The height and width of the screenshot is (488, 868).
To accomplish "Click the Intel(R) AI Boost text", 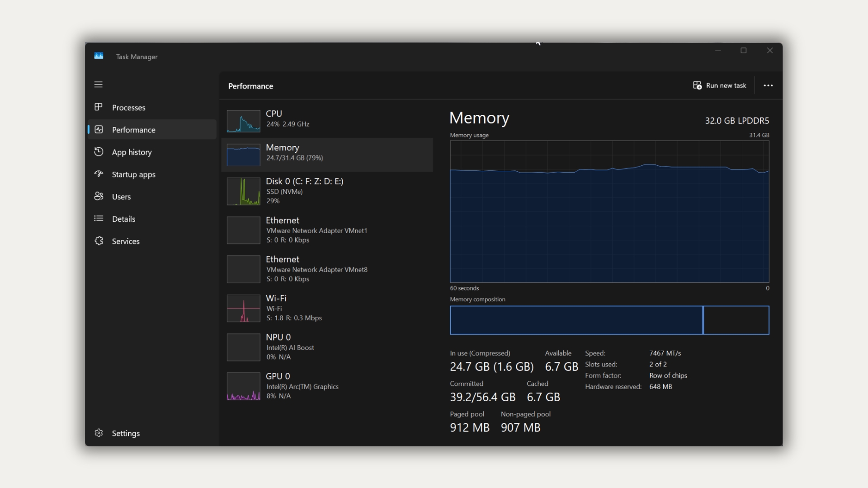I will [290, 347].
